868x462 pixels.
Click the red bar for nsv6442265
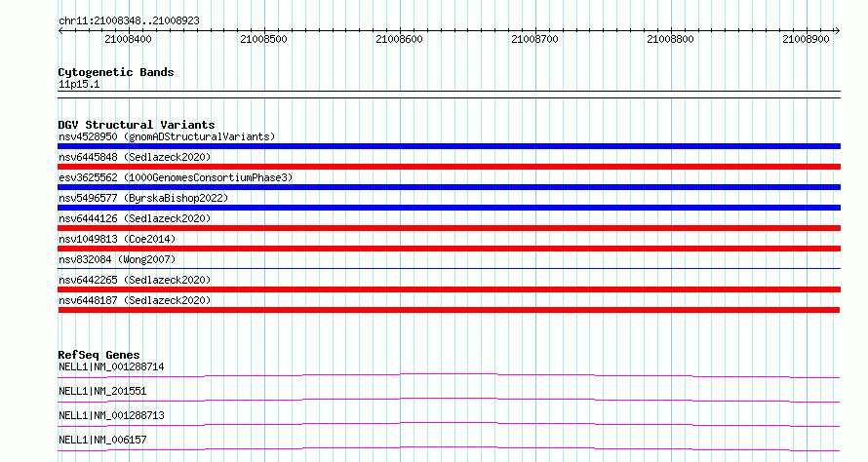pos(449,289)
